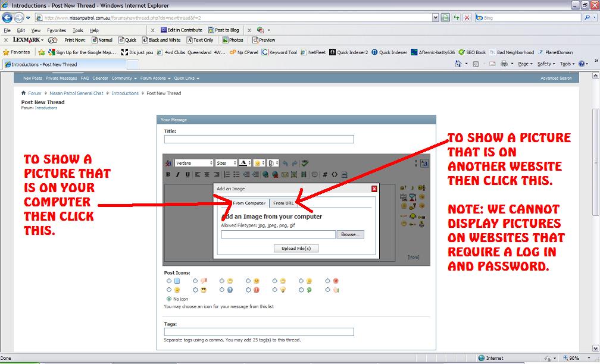
Task: Select the red exclamation post icon radio
Action: click(248, 290)
